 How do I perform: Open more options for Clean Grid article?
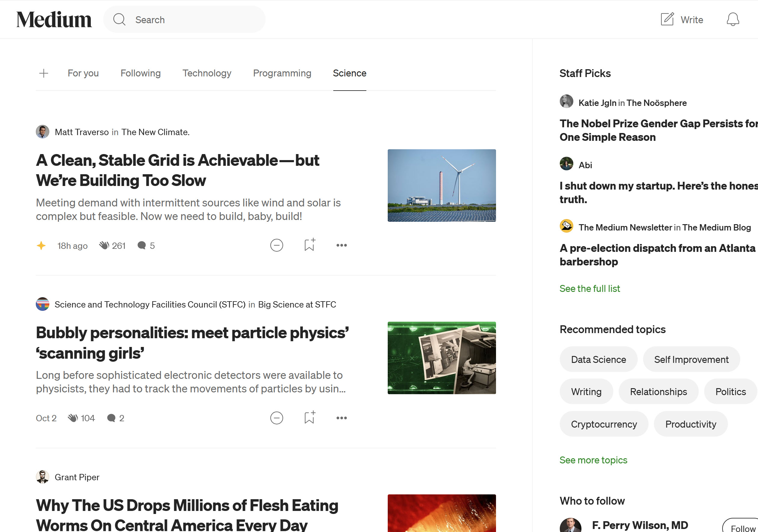(x=341, y=245)
